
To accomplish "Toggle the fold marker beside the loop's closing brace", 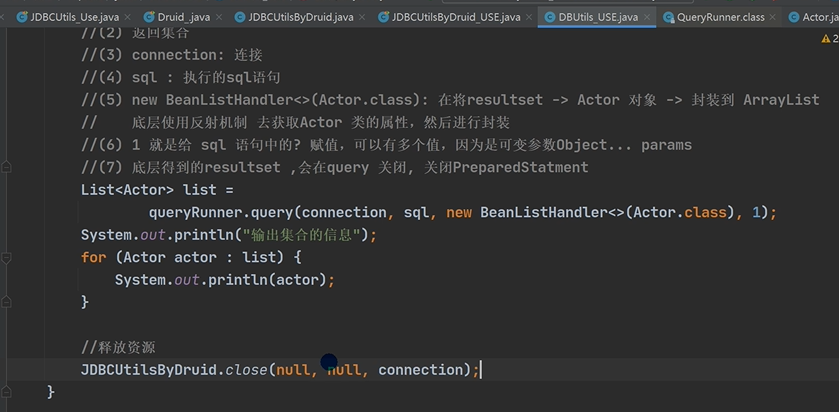I will pos(6,302).
